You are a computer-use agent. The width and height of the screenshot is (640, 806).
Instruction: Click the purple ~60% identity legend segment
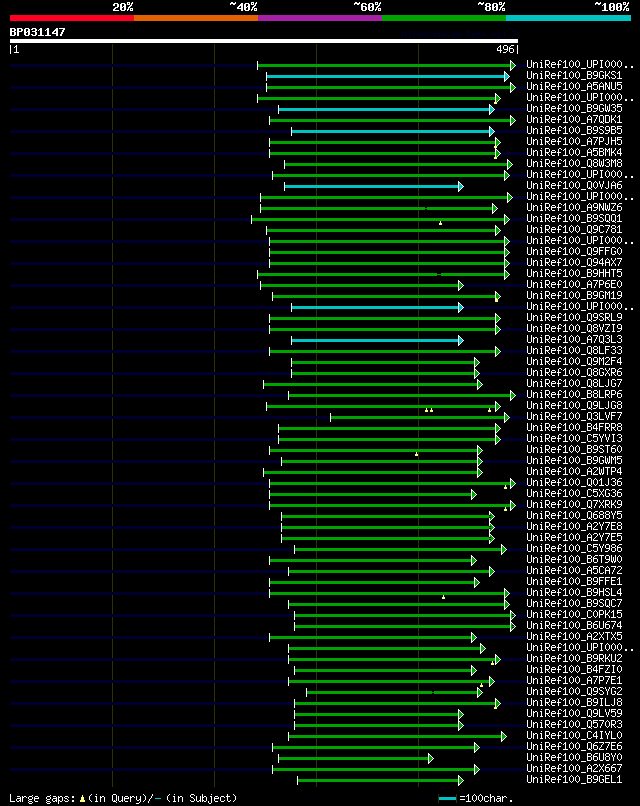coord(320,18)
